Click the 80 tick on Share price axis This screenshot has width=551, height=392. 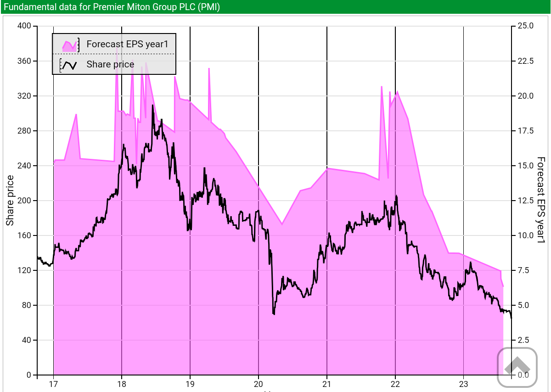(26, 305)
